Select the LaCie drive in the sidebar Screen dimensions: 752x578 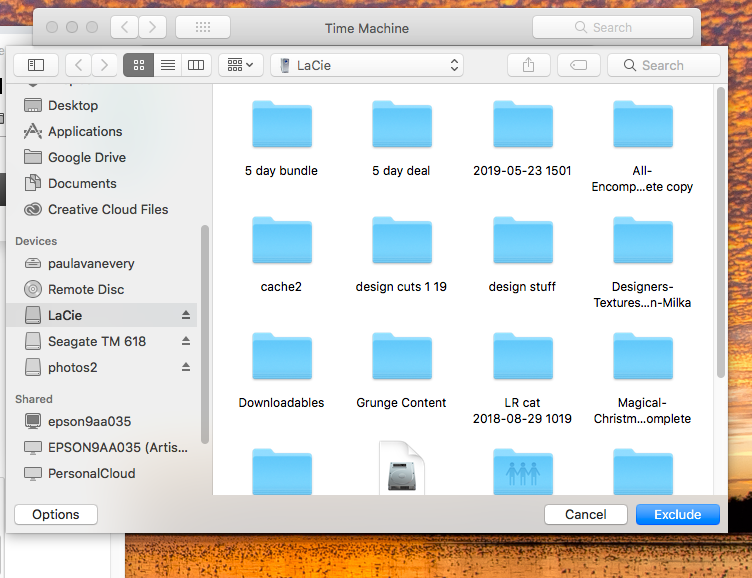pyautogui.click(x=102, y=315)
